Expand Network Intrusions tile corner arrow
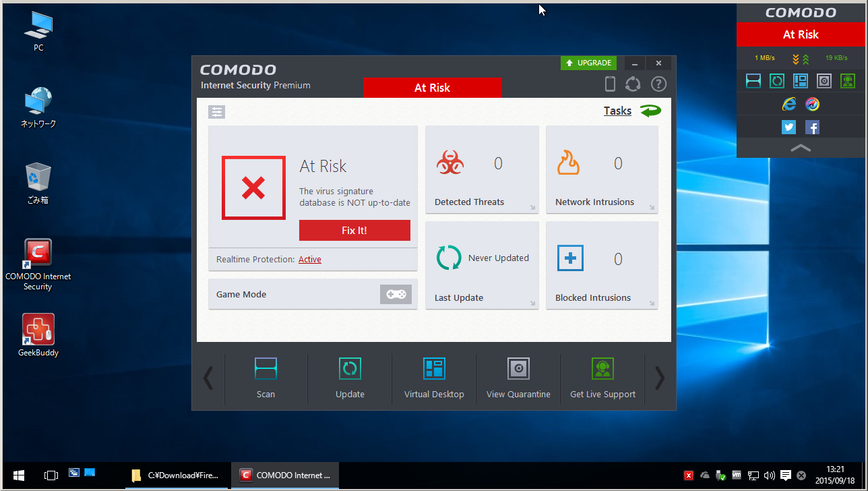 [x=652, y=208]
